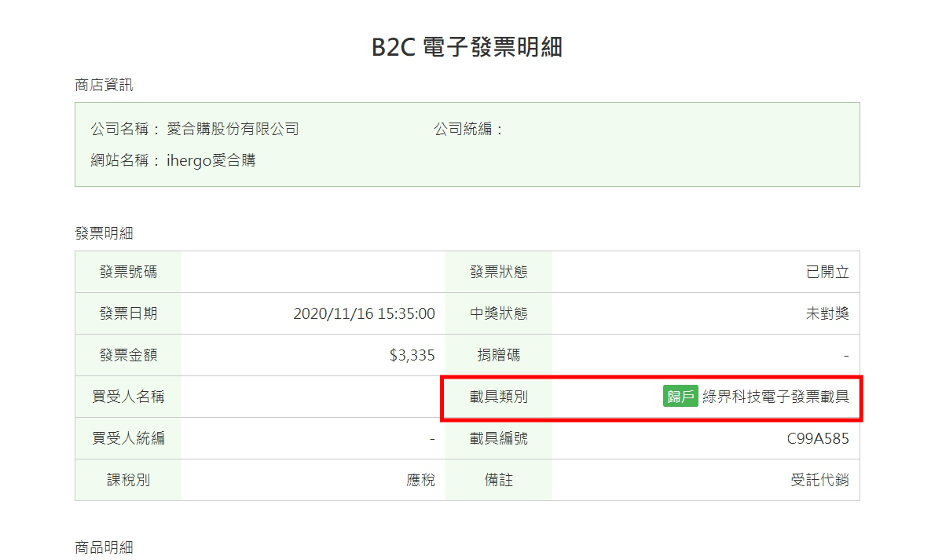Click the 備註 value 受託代銷
The image size is (931, 560).
pos(820,480)
